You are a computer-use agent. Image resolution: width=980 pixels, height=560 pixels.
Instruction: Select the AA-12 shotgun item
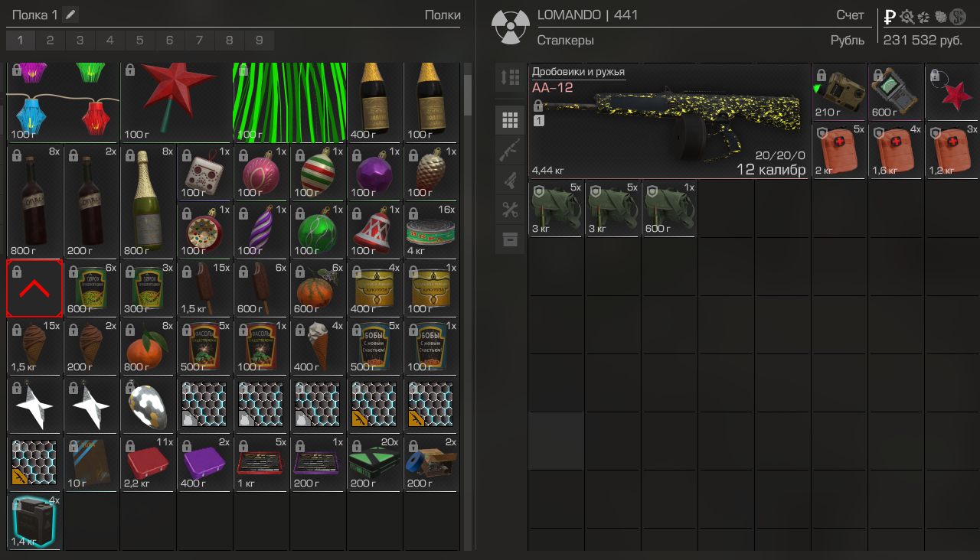pyautogui.click(x=670, y=122)
